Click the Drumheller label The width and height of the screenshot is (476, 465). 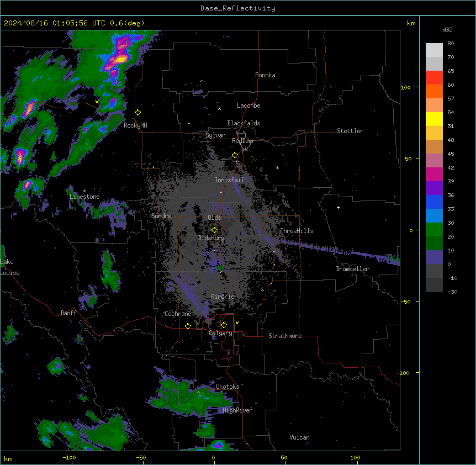click(352, 269)
